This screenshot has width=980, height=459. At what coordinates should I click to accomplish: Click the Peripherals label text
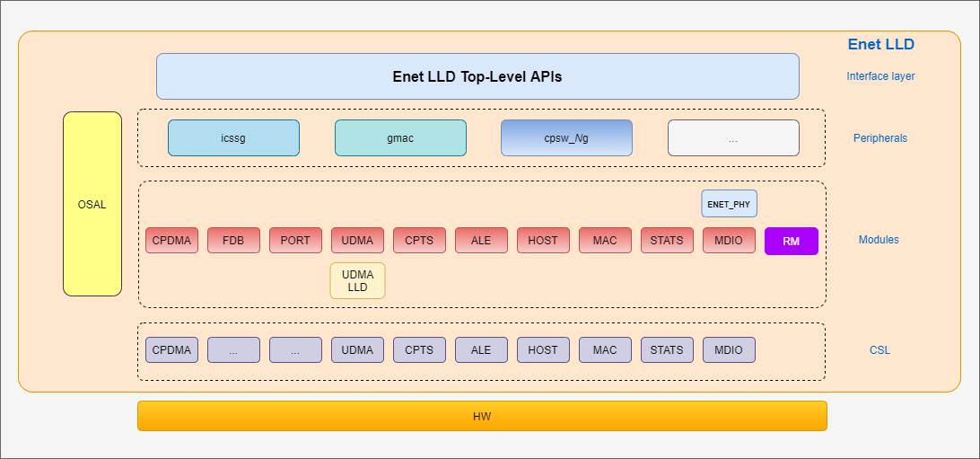coord(879,138)
